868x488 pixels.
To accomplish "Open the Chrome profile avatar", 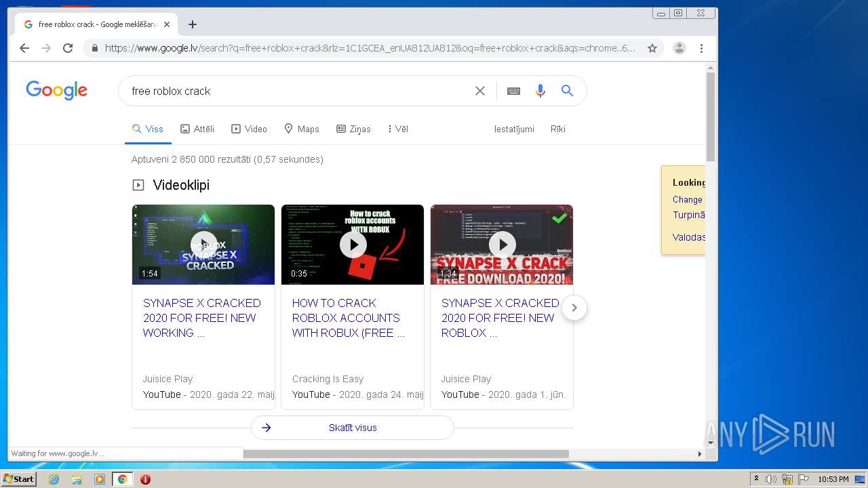I will click(x=679, y=48).
